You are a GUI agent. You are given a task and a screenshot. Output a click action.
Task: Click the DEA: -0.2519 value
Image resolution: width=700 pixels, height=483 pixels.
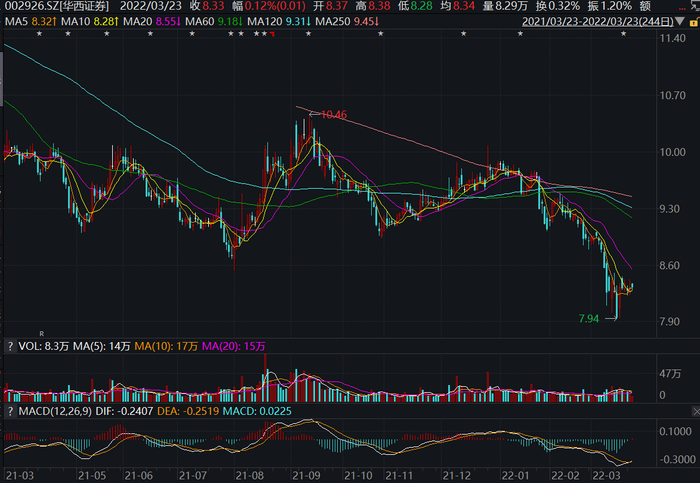[x=188, y=411]
